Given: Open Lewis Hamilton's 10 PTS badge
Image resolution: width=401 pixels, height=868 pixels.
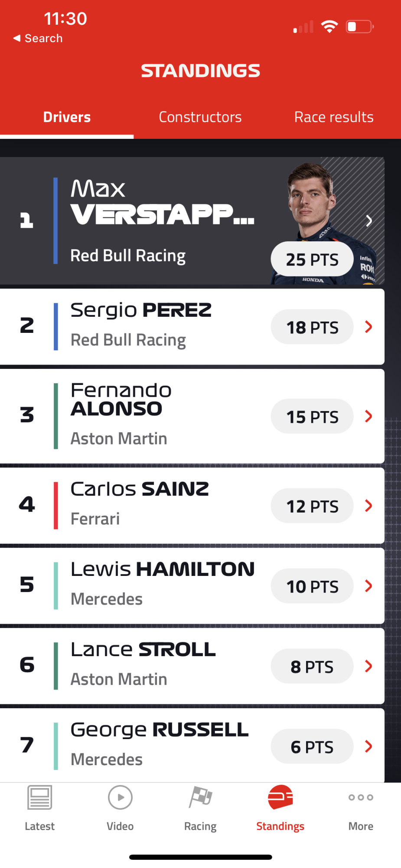Looking at the screenshot, I should coord(312,586).
